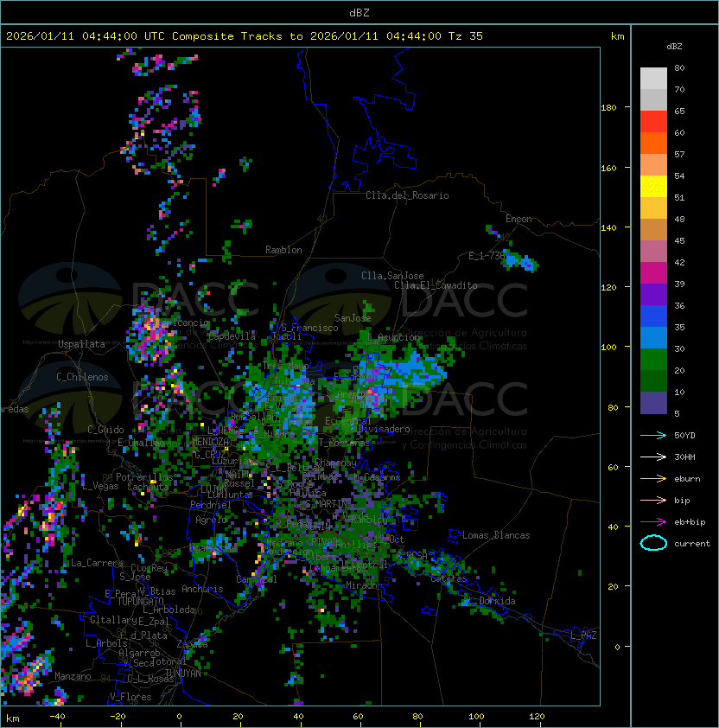This screenshot has height=728, width=719.
Task: Click the 'current' legend label
Action: [692, 544]
